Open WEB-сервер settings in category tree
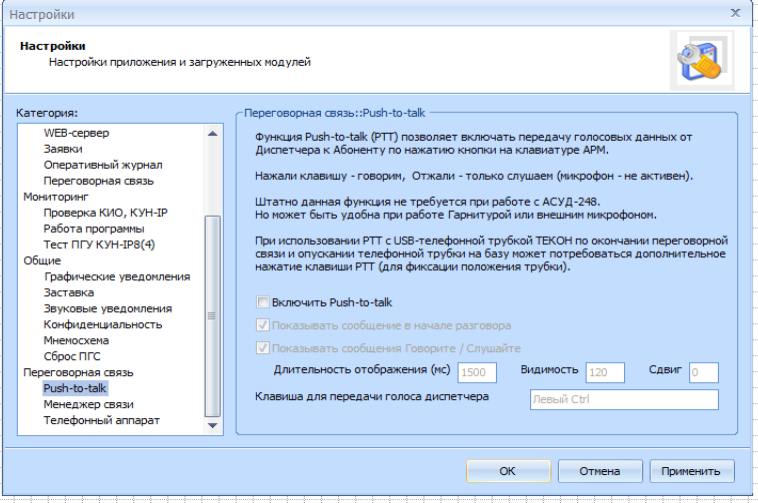 (x=76, y=133)
